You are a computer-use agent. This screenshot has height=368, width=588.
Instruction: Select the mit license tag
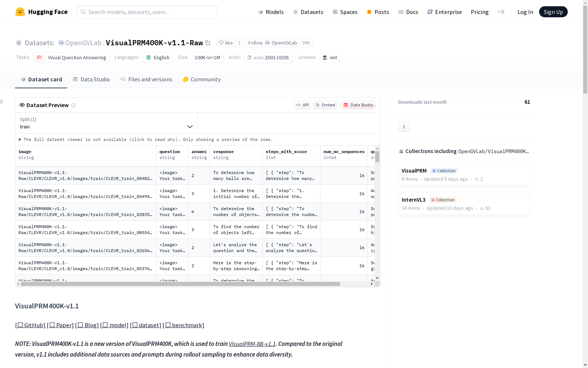pos(330,57)
